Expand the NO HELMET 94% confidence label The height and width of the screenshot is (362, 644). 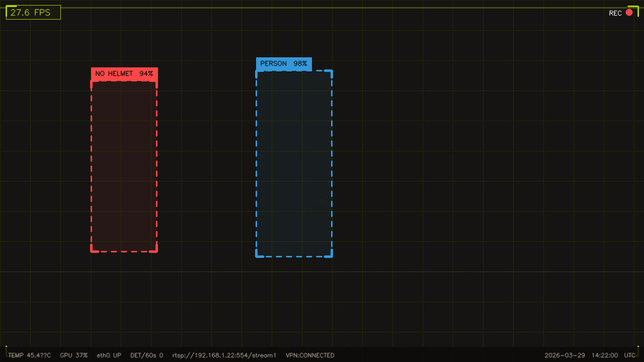point(124,73)
